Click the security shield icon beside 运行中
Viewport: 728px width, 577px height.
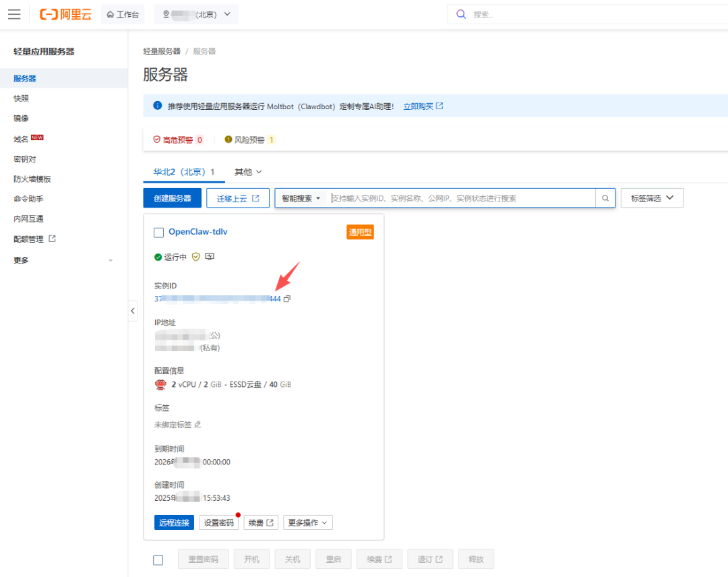[196, 257]
